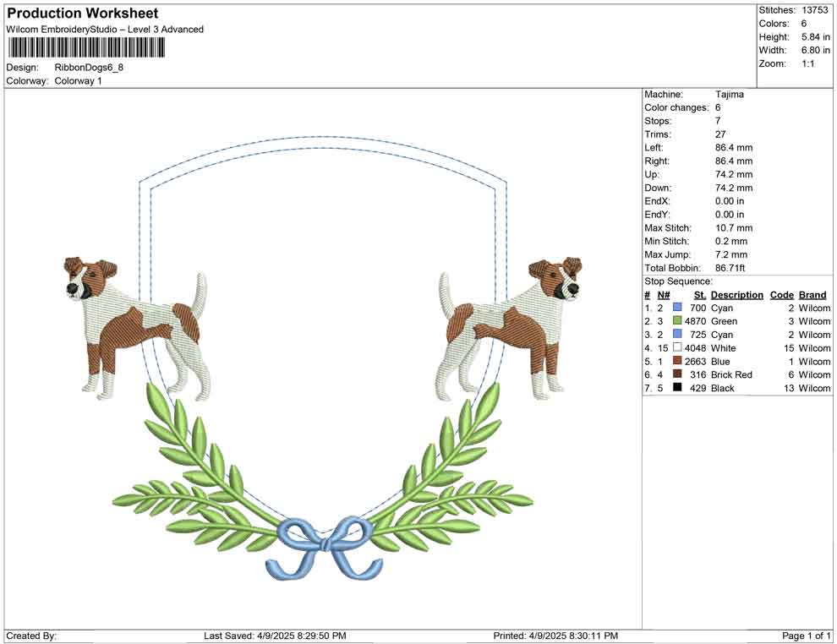Sort by the Description column header
This screenshot has height=644, width=837.
(x=736, y=294)
